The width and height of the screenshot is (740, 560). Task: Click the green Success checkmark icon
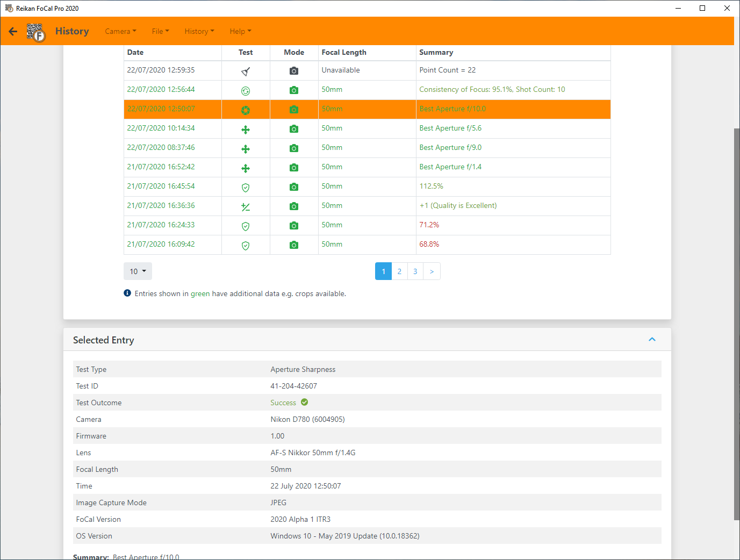(x=304, y=402)
